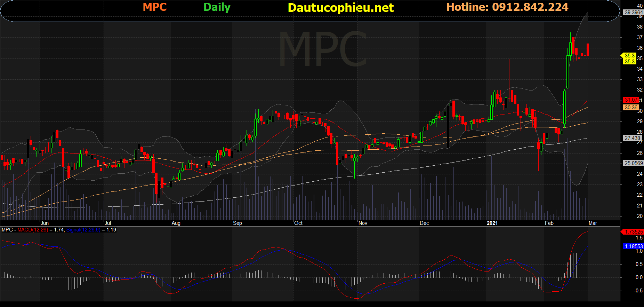Select the Oct marker on time axis
This screenshot has height=307, width=644.
(x=298, y=223)
